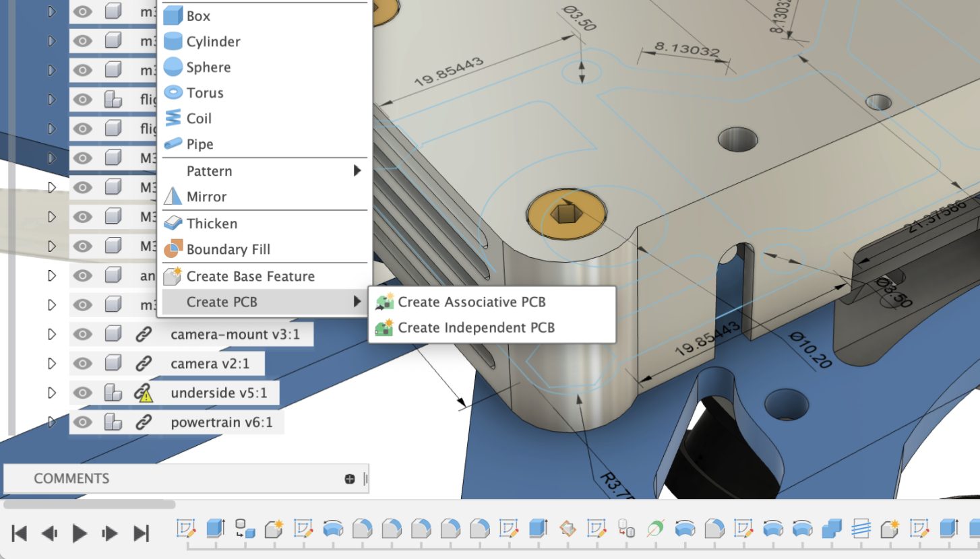
Task: Choose the Cylinder tool icon
Action: pyautogui.click(x=173, y=41)
